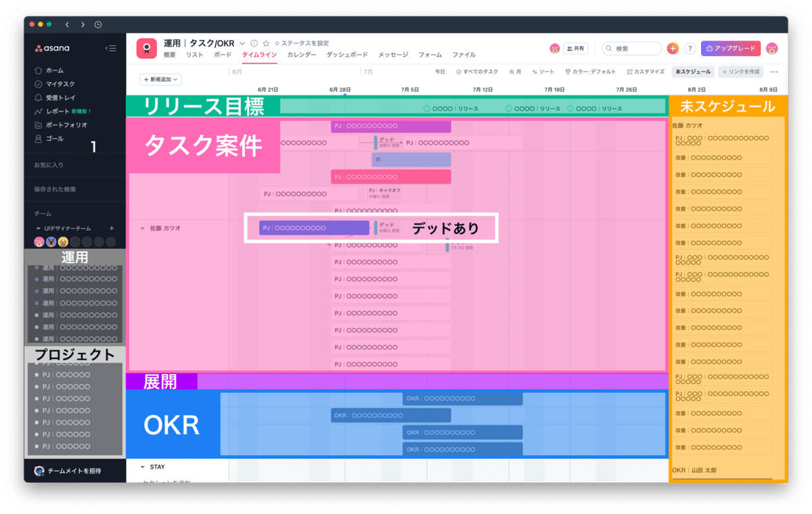Show project details via the info icon

point(254,43)
